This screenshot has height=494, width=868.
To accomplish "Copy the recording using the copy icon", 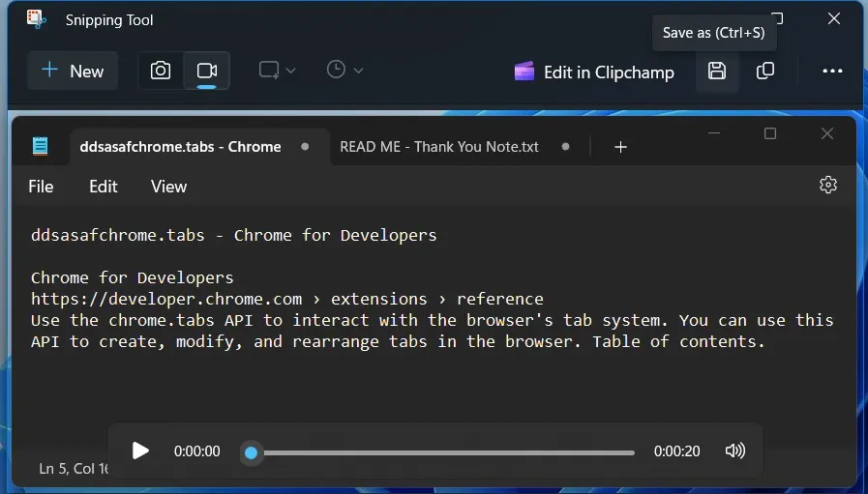I will pos(765,71).
